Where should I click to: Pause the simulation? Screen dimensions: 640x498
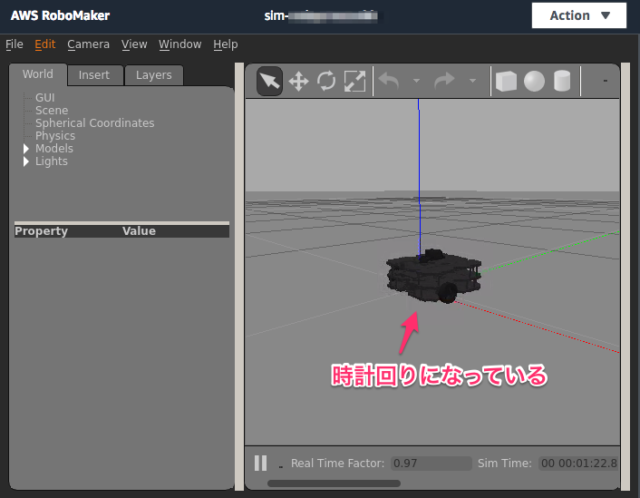pyautogui.click(x=260, y=463)
